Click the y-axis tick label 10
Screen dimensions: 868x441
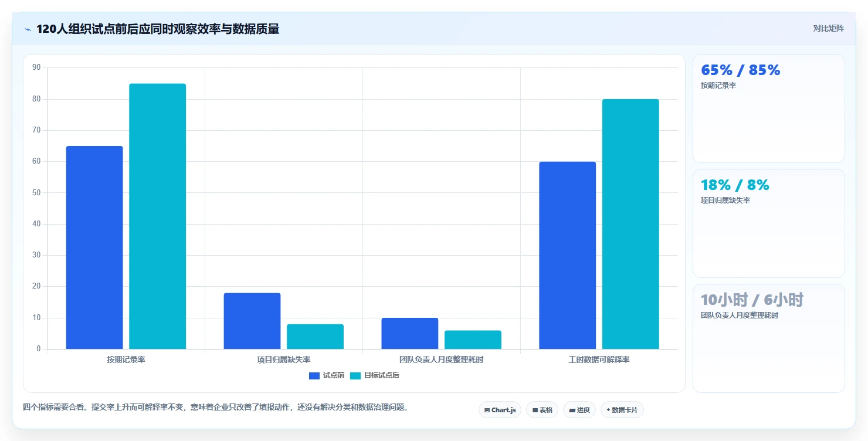(36, 318)
